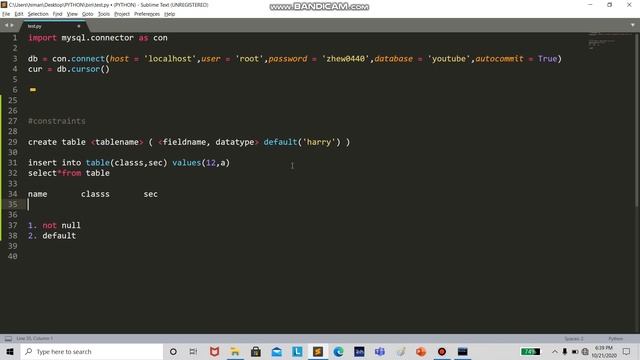Click '1. not null' on line 37
This screenshot has height=360, width=640.
pyautogui.click(x=54, y=225)
